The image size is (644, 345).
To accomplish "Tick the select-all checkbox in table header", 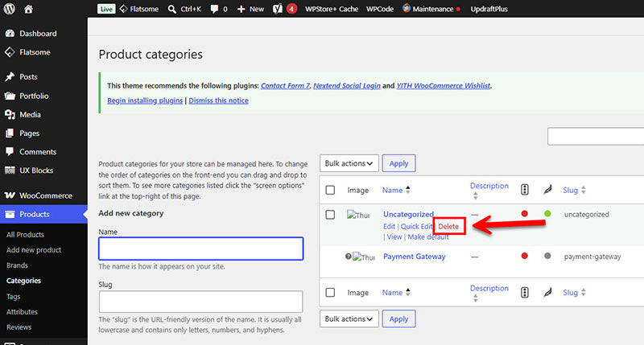I will click(330, 190).
